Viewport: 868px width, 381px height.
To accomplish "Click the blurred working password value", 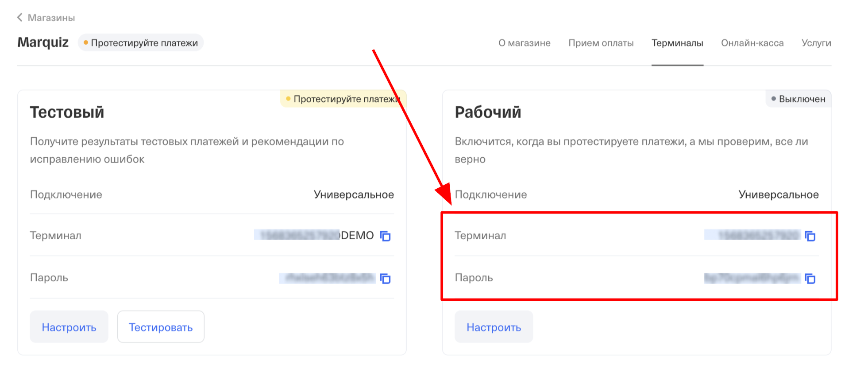I will 752,278.
